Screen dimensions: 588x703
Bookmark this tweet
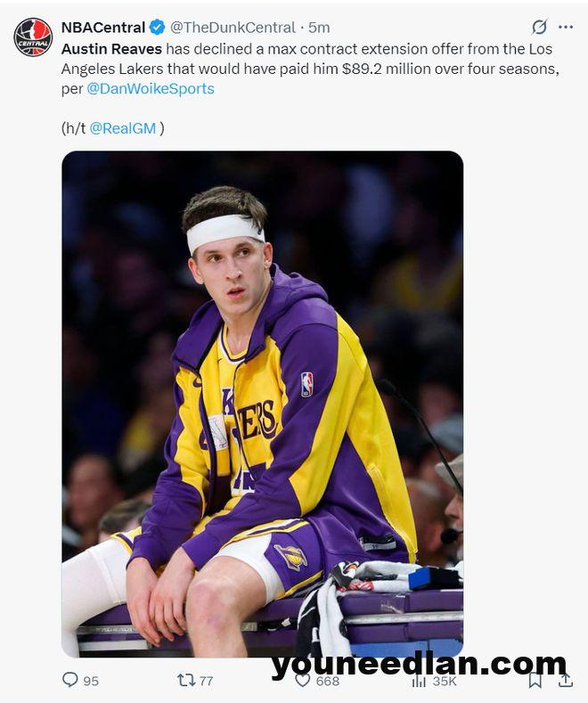pyautogui.click(x=535, y=680)
